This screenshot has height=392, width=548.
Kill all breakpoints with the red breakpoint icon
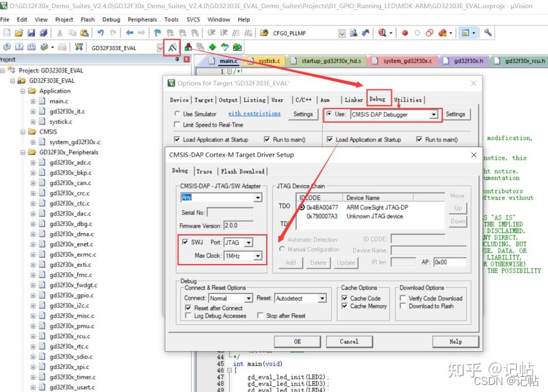coord(443,33)
